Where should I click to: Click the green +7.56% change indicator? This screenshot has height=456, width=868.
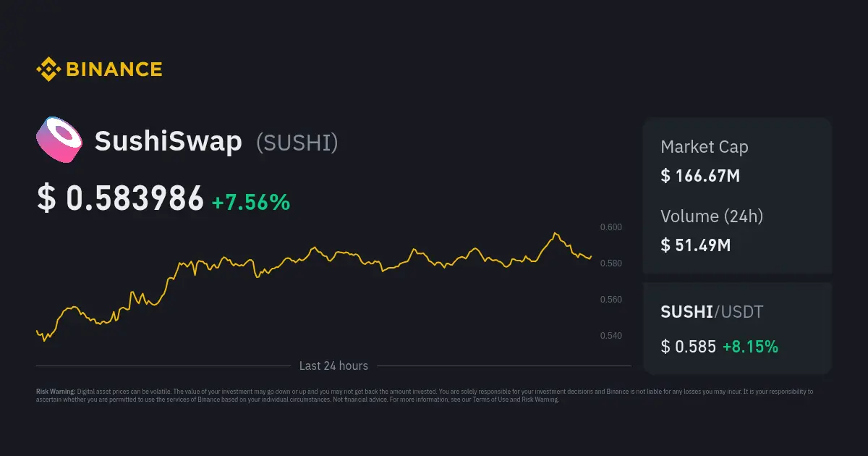(x=250, y=203)
